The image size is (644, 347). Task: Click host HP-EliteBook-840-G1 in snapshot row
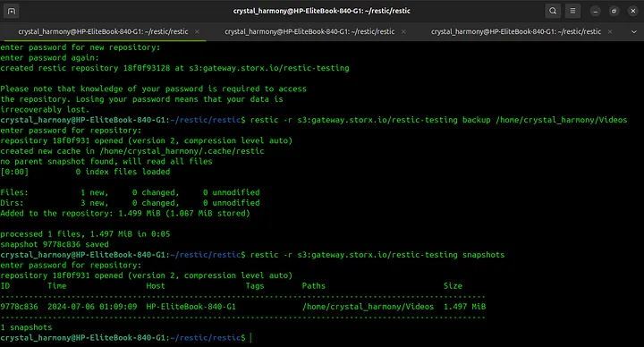(x=191, y=307)
